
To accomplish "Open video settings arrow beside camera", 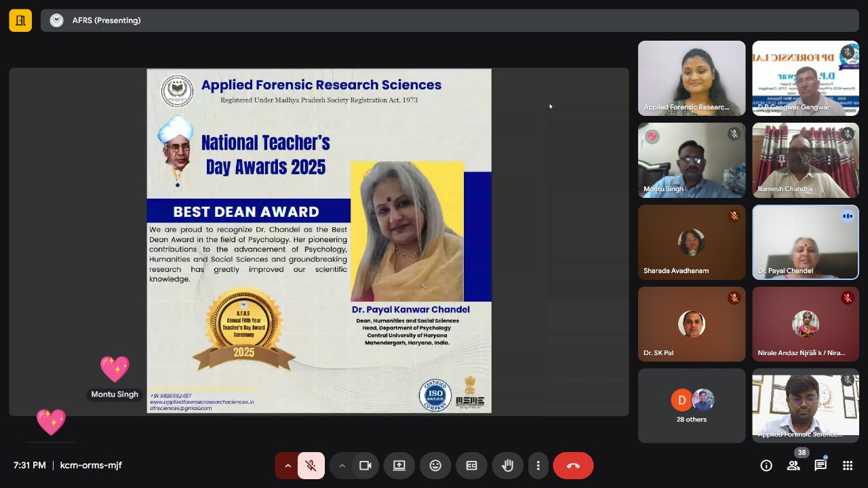I will tap(342, 466).
